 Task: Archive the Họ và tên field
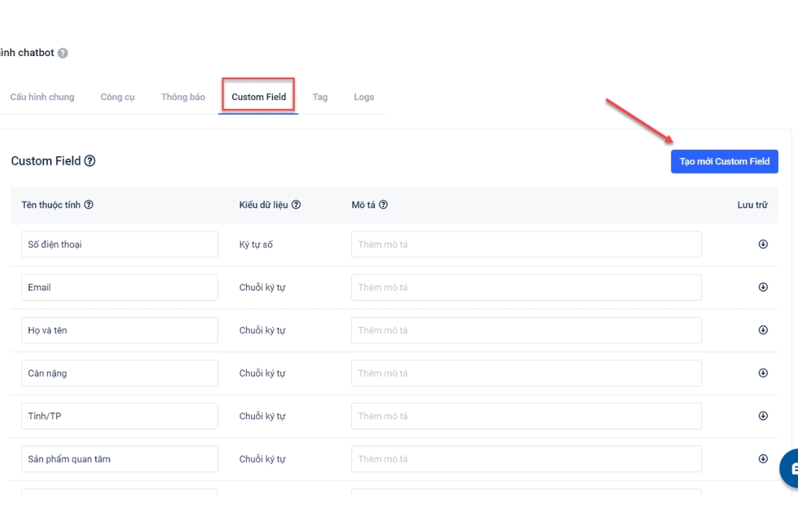point(763,330)
